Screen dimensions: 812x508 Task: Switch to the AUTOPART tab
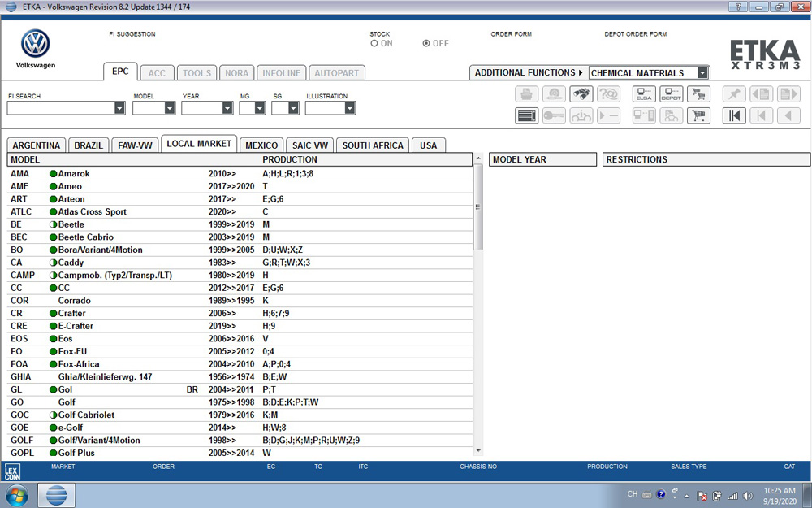[x=337, y=73]
